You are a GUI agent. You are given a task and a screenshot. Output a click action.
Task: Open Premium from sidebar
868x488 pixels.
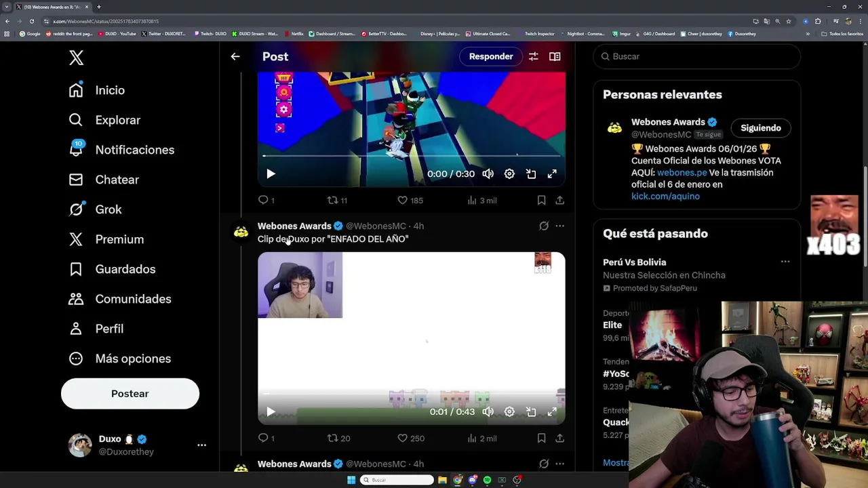point(106,239)
